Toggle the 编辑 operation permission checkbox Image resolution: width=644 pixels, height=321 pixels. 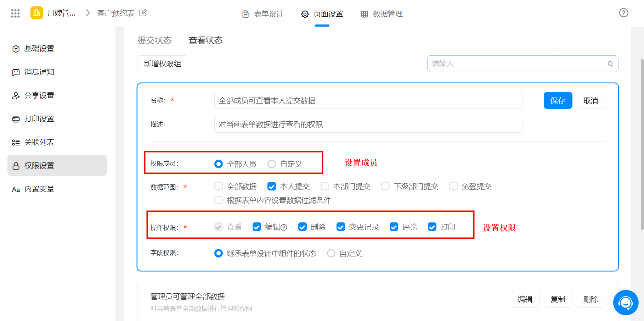click(257, 227)
